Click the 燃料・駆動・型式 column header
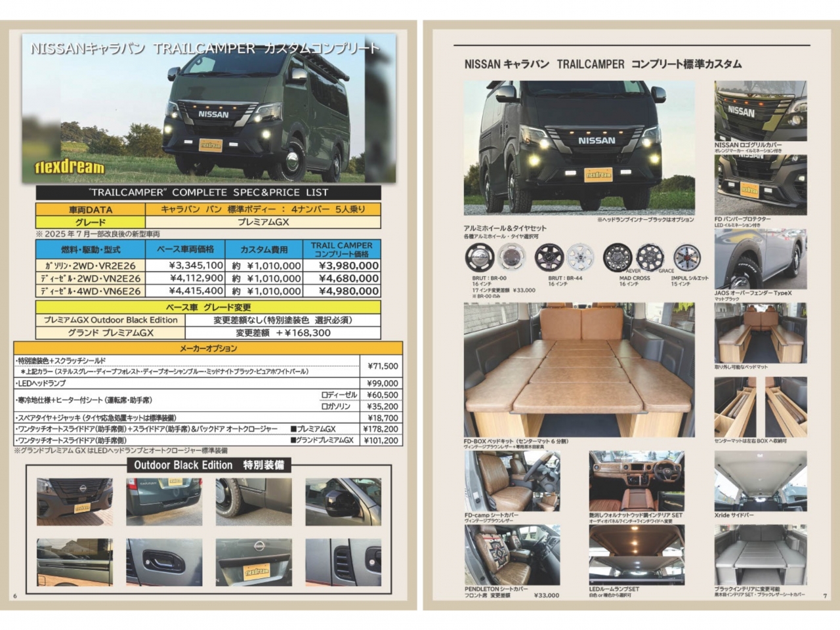Image resolution: width=840 pixels, height=630 pixels. [x=91, y=249]
